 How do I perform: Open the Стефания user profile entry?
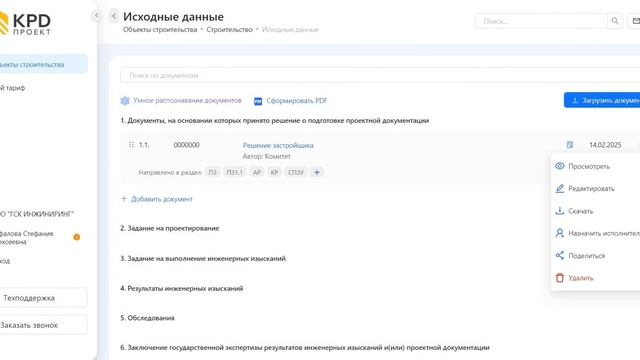coord(27,238)
